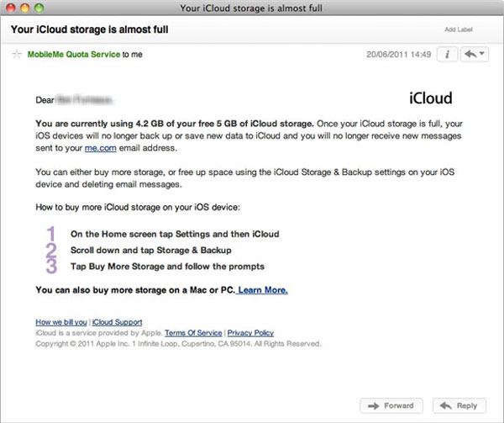Open the iCloud Support link
The image size is (504, 423).
(x=117, y=322)
